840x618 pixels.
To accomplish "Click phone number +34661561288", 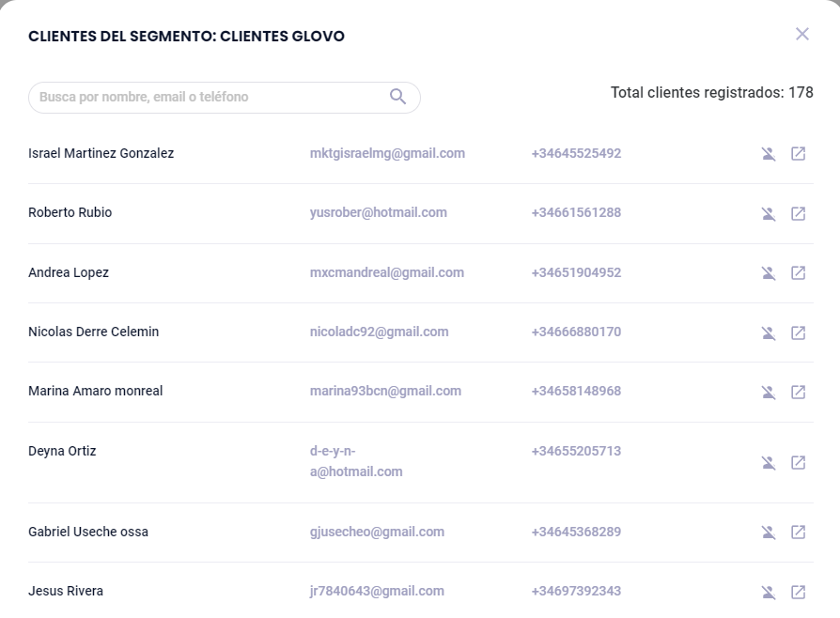I will 576,212.
